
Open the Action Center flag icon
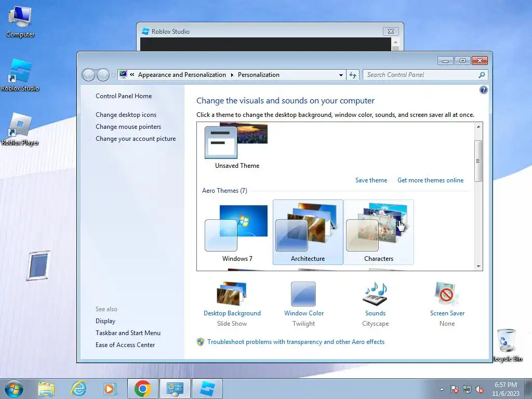tap(455, 389)
